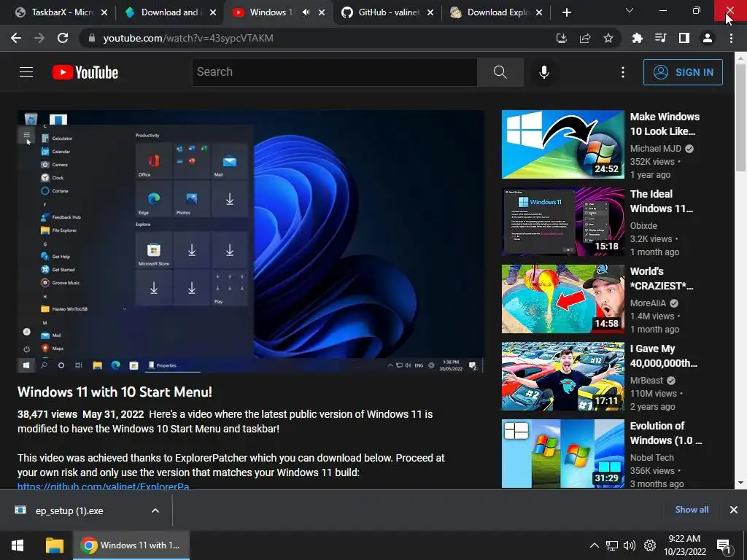Image resolution: width=747 pixels, height=560 pixels.
Task: Select Chrome 'Windows 11 with 1...' taskbar button
Action: tap(131, 545)
